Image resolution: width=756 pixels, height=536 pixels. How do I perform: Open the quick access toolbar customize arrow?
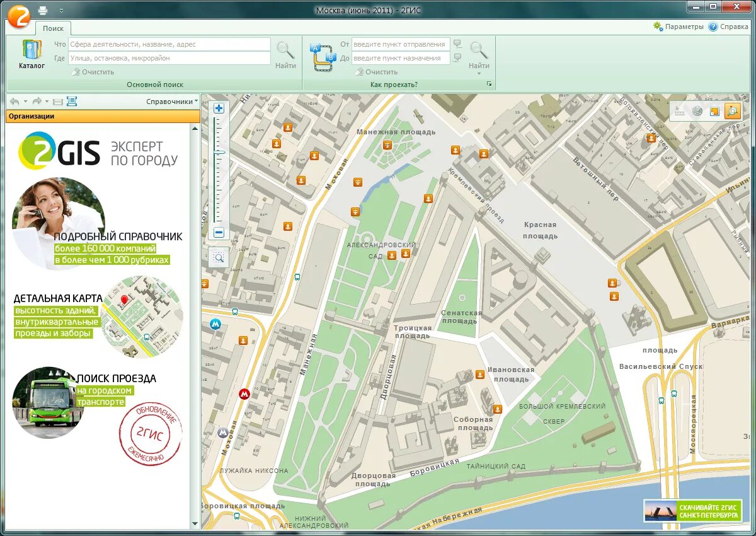pyautogui.click(x=61, y=11)
